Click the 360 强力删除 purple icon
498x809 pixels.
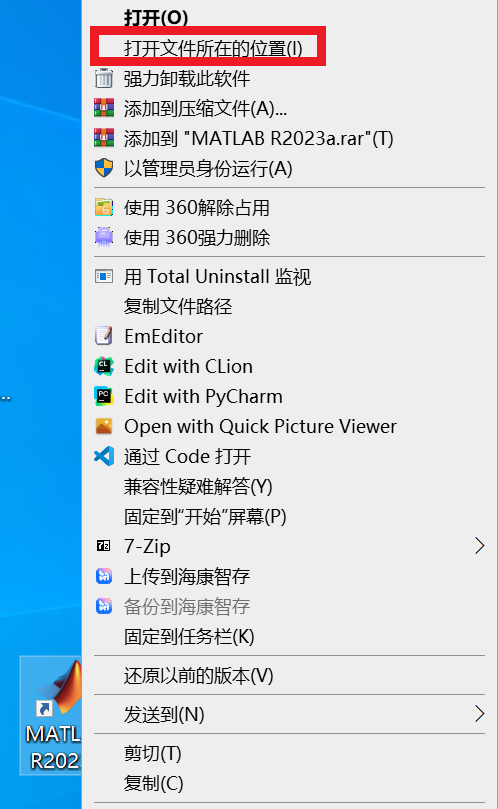tap(104, 237)
